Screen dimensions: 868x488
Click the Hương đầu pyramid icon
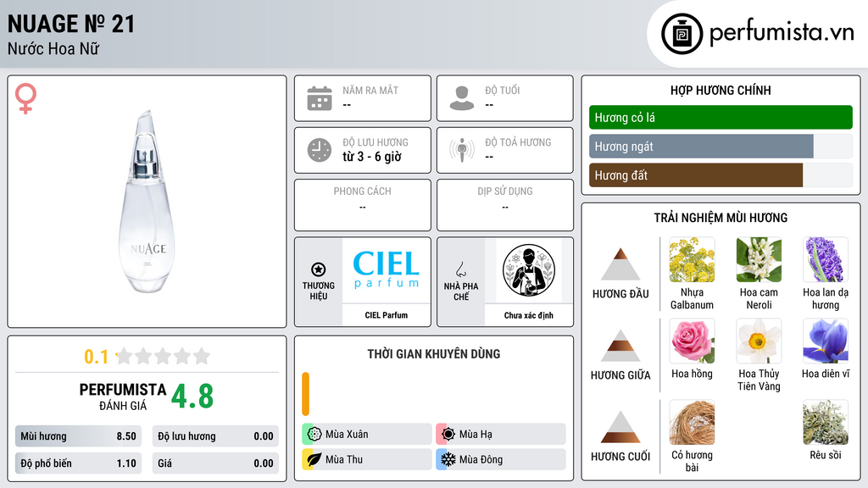[620, 264]
